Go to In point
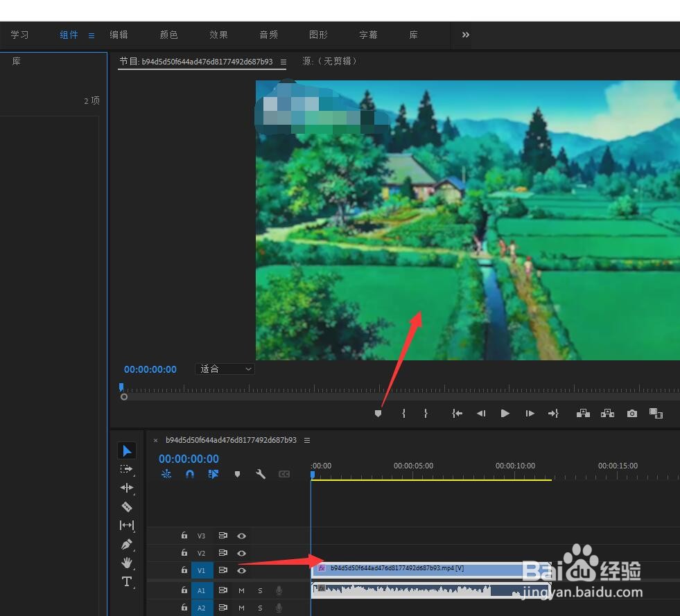Viewport: 680px width, 616px height. pyautogui.click(x=457, y=414)
